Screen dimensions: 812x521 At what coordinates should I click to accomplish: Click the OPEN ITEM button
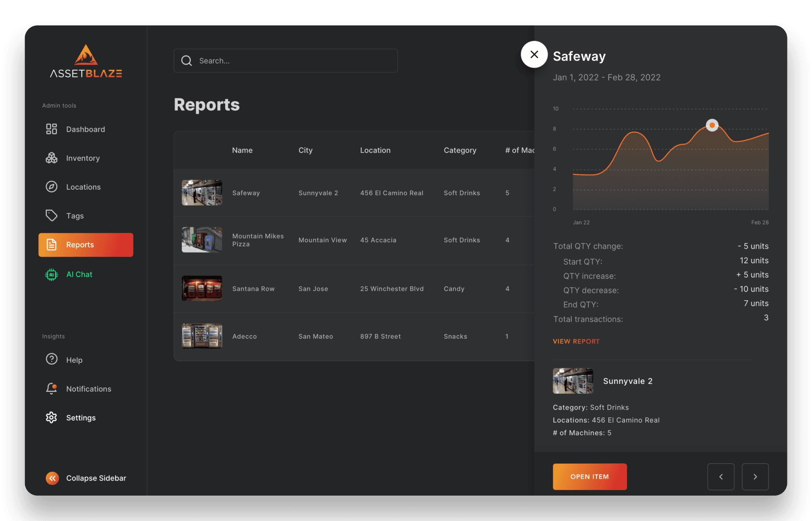[x=590, y=477]
